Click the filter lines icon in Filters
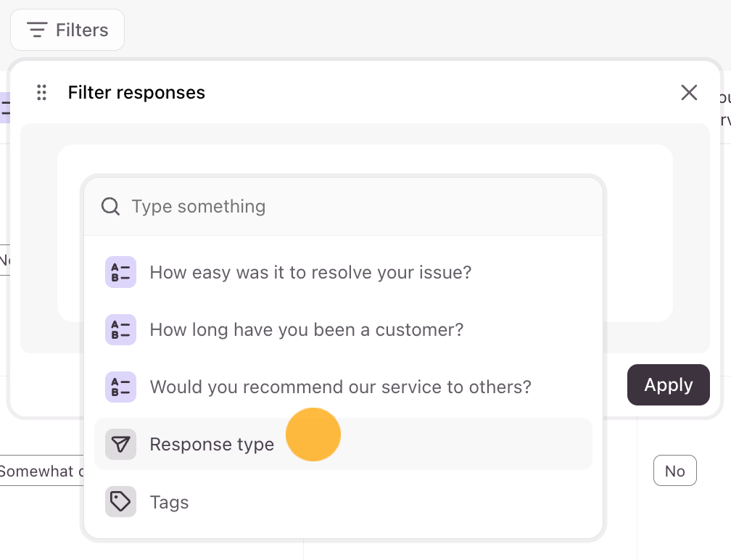Screen dimensions: 731x560 click(x=37, y=30)
